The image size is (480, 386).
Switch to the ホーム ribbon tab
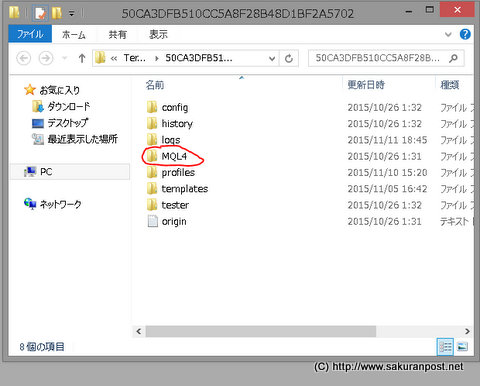click(x=74, y=34)
